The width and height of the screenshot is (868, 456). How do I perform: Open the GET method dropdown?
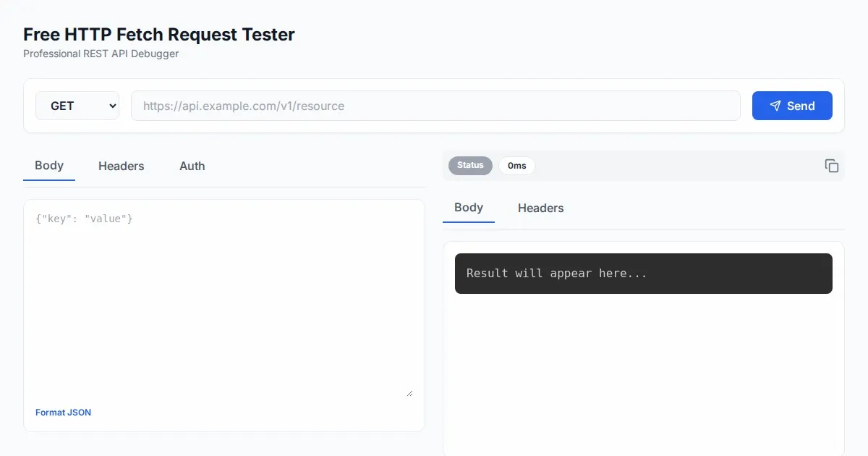coord(77,106)
